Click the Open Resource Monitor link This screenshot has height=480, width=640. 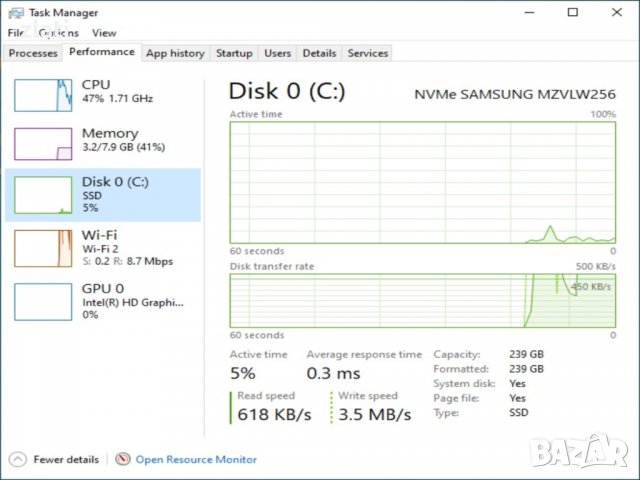tap(196, 459)
